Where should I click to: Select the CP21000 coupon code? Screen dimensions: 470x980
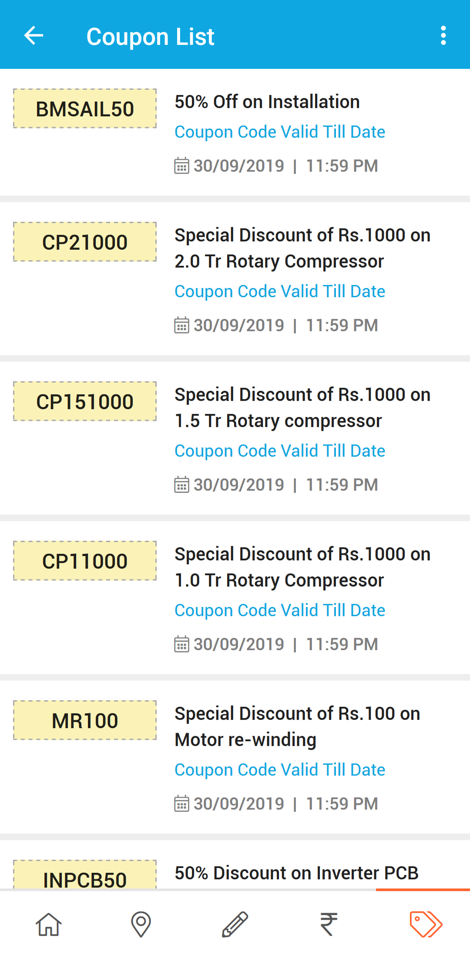pos(85,242)
